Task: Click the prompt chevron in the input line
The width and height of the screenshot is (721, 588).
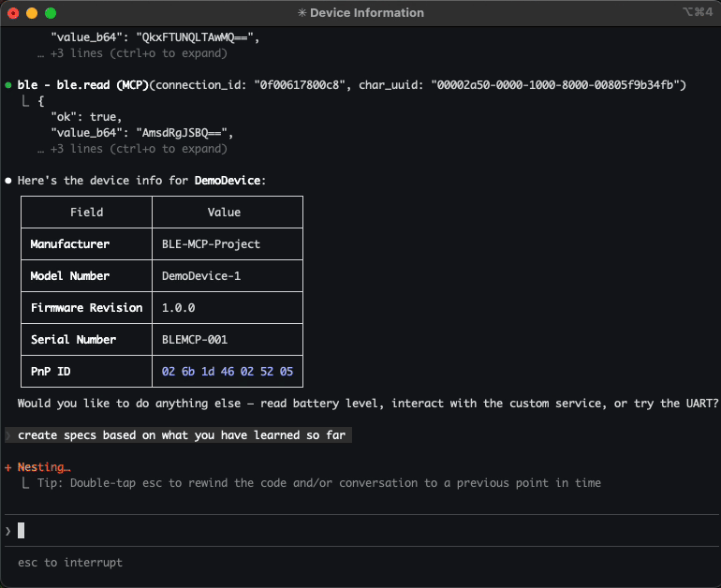Action: [x=8, y=531]
